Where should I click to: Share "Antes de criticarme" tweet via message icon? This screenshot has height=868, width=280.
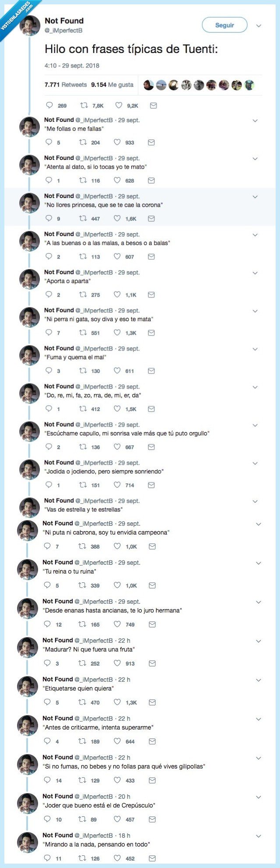point(152,741)
